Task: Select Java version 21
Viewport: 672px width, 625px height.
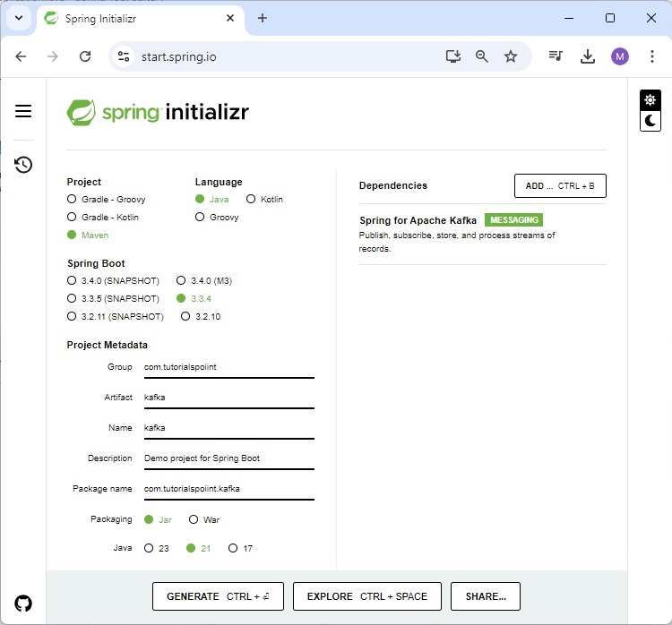Action: click(x=198, y=548)
